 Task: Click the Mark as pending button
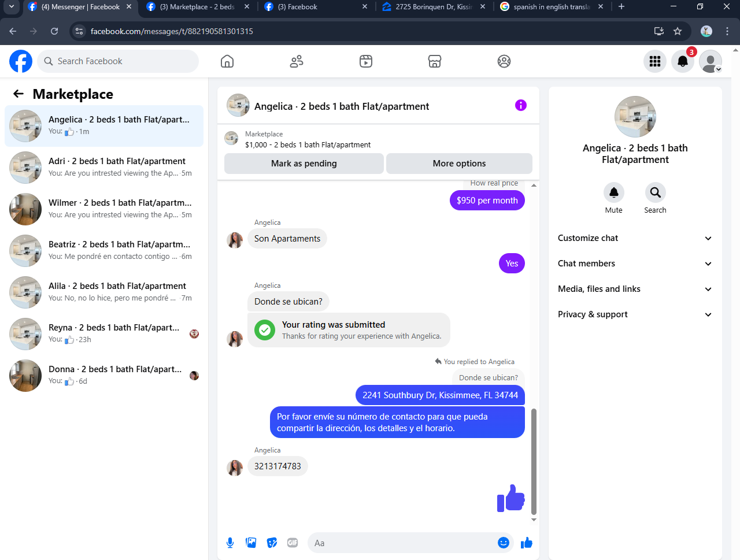[304, 164]
